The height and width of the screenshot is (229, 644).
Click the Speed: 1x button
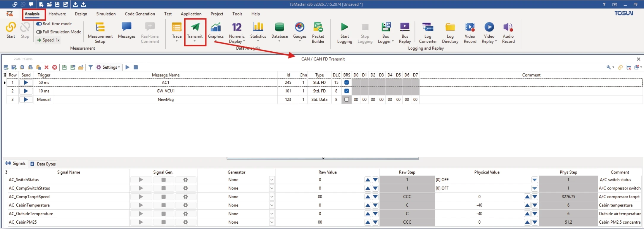[48, 40]
